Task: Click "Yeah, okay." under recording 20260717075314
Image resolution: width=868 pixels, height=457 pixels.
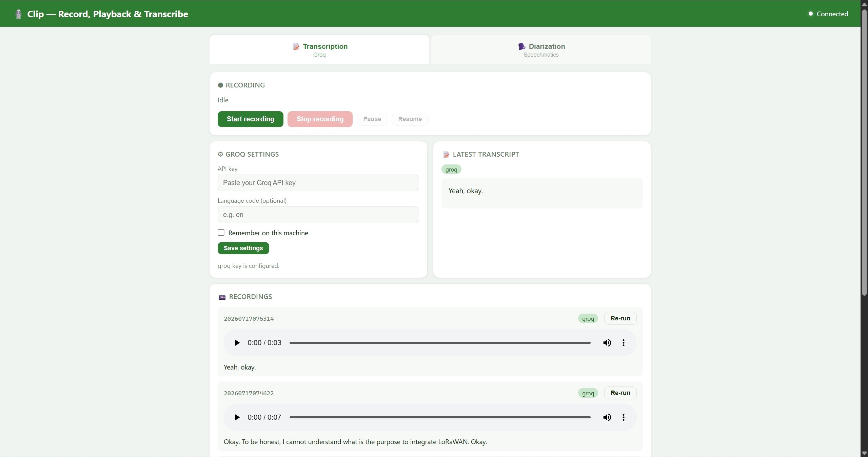Action: click(240, 367)
